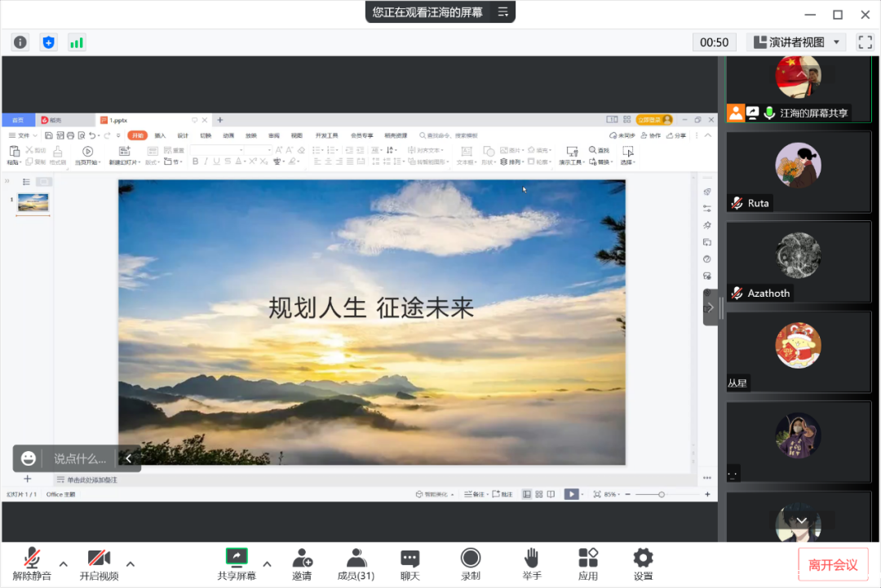The height and width of the screenshot is (588, 881).
Task: Type in the 说点什么 chat field
Action: [x=80, y=459]
